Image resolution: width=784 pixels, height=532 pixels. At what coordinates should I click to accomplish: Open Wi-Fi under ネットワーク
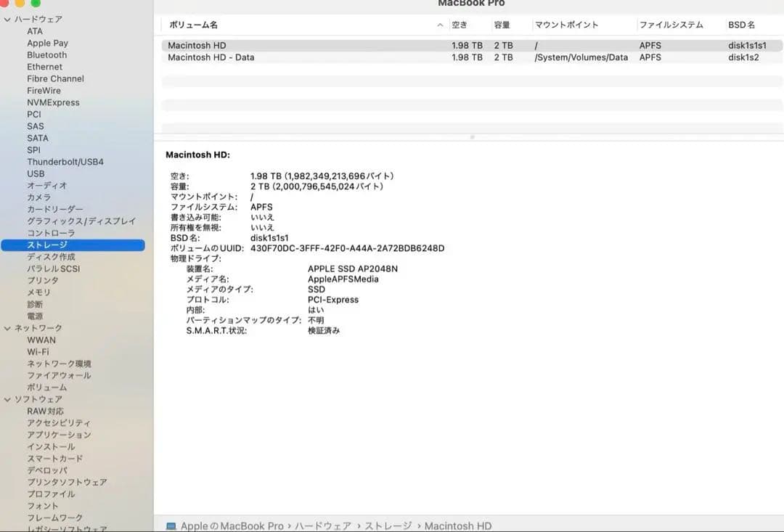click(x=41, y=351)
